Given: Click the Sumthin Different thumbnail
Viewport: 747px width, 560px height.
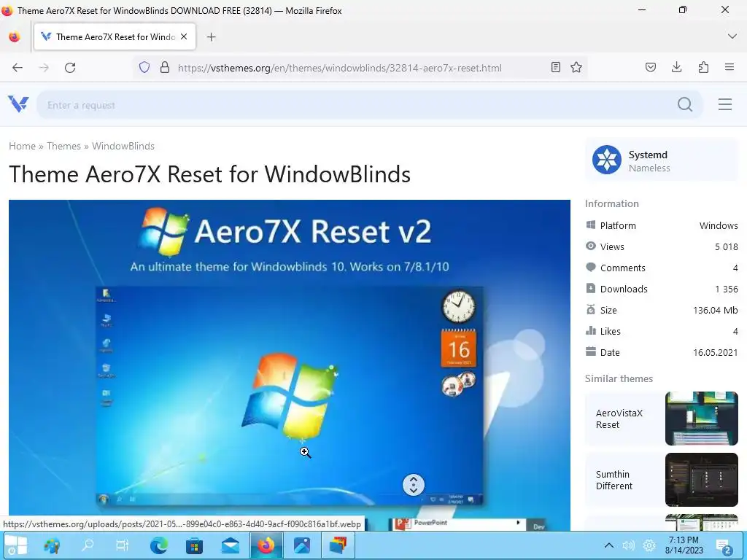Looking at the screenshot, I should [701, 480].
